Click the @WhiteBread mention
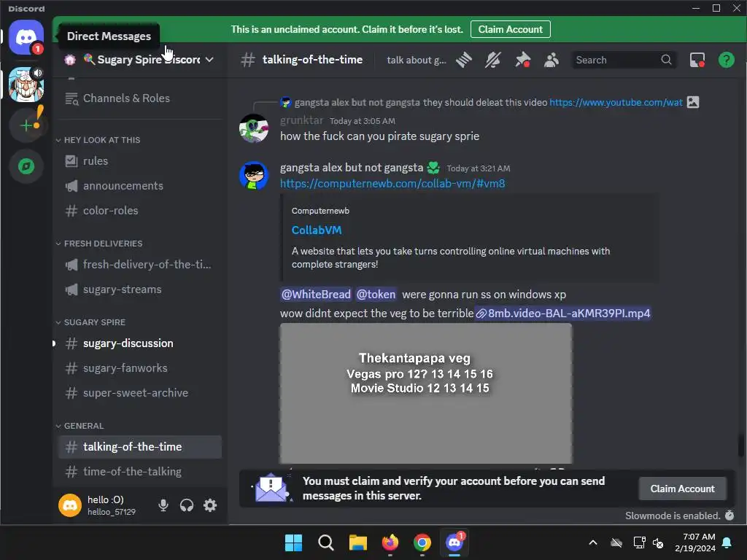This screenshot has width=747, height=560. pos(316,295)
